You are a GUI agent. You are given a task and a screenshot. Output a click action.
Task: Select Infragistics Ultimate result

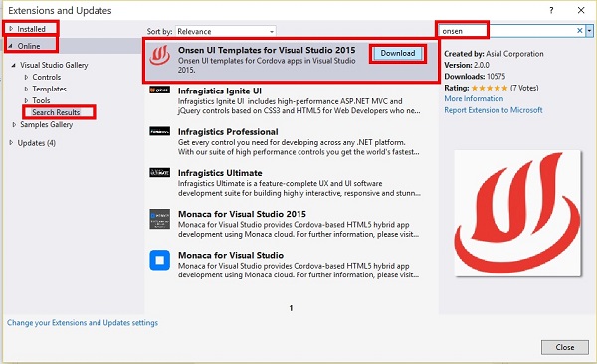[x=292, y=183]
